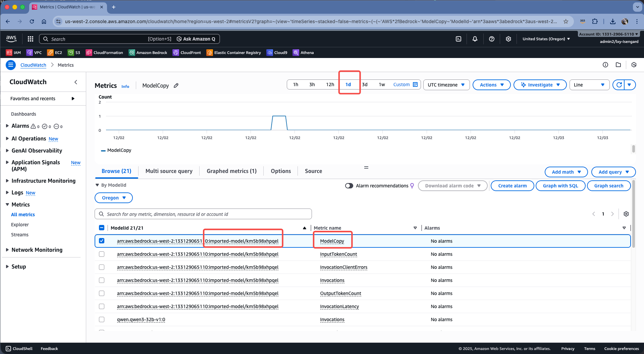Click the Create alarm button
Viewport: 644px width, 354px height.
tap(512, 186)
